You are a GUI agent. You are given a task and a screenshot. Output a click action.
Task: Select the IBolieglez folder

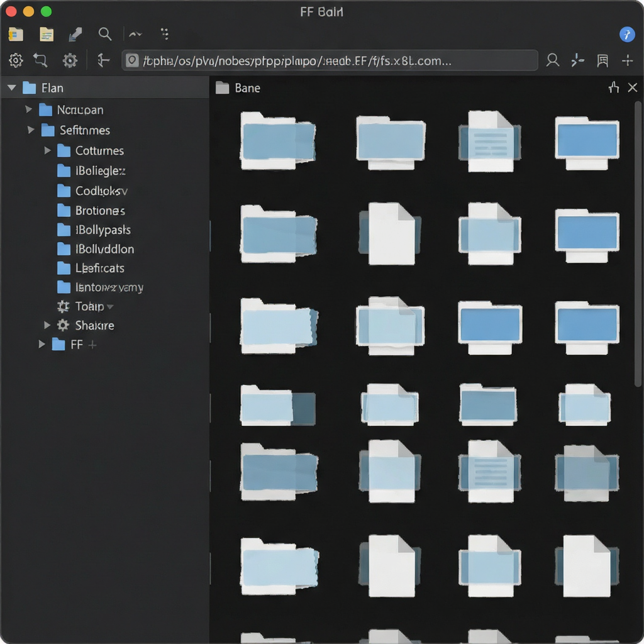click(91, 170)
